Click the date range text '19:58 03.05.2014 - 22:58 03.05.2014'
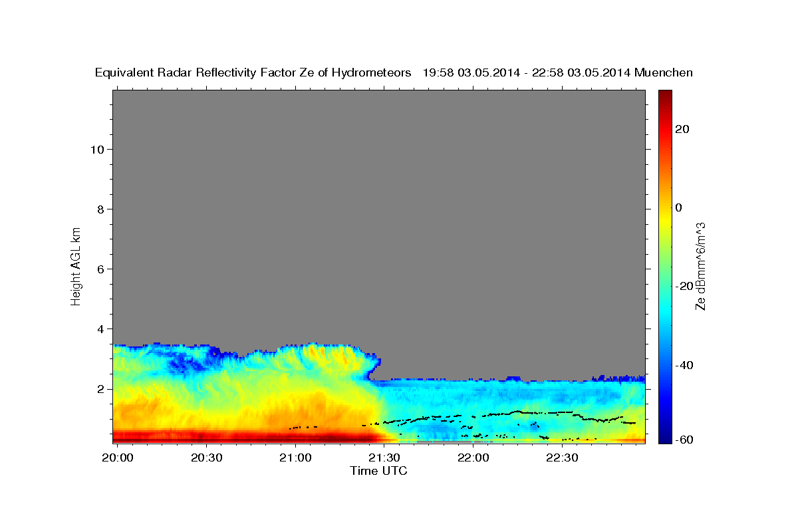Image resolution: width=798 pixels, height=532 pixels. pyautogui.click(x=527, y=73)
